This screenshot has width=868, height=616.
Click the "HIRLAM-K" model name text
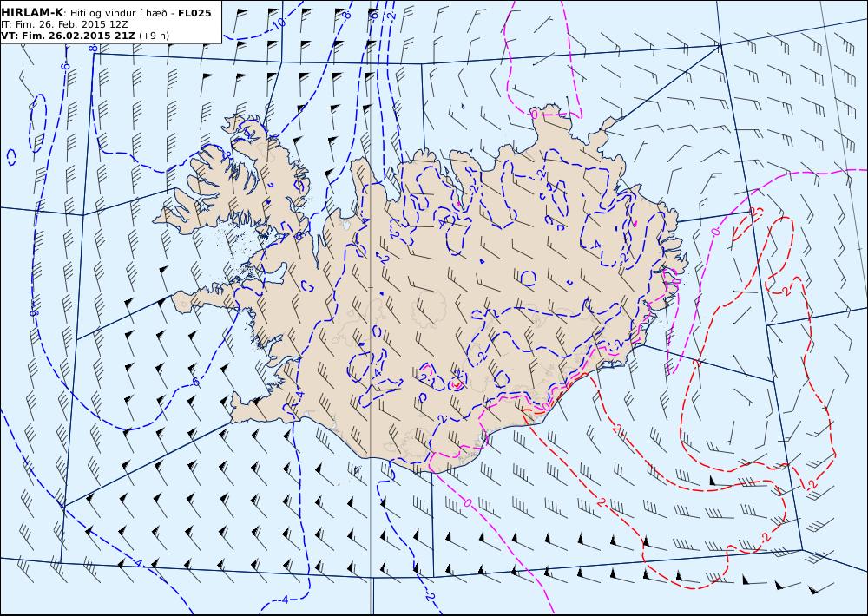(x=32, y=13)
